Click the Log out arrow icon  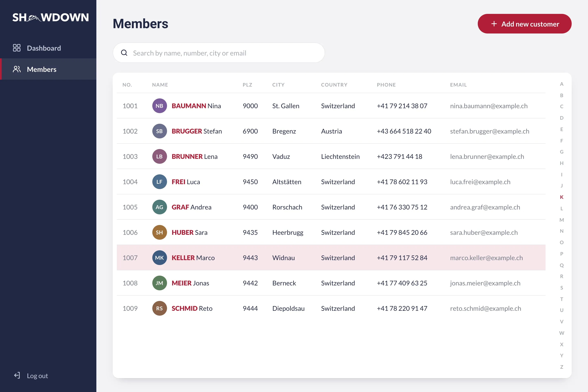(17, 375)
